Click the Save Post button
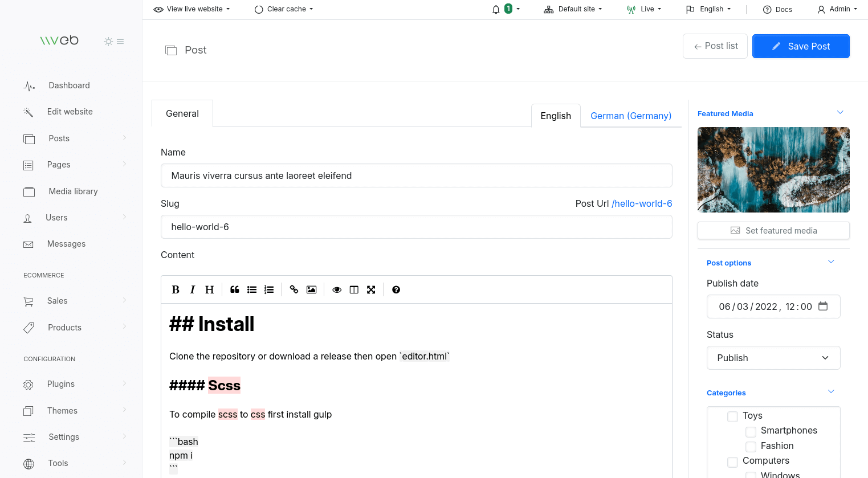Viewport: 868px width, 478px height. pyautogui.click(x=801, y=46)
